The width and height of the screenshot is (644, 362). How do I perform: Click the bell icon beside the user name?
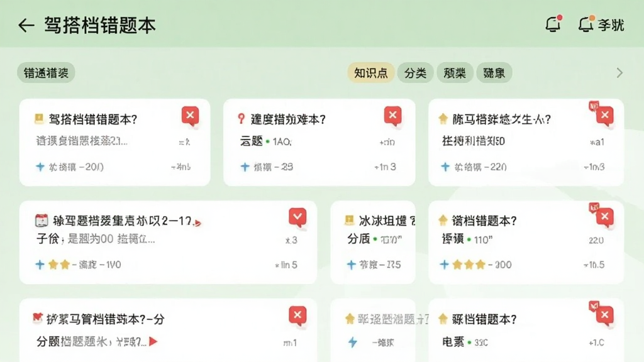[x=586, y=25]
